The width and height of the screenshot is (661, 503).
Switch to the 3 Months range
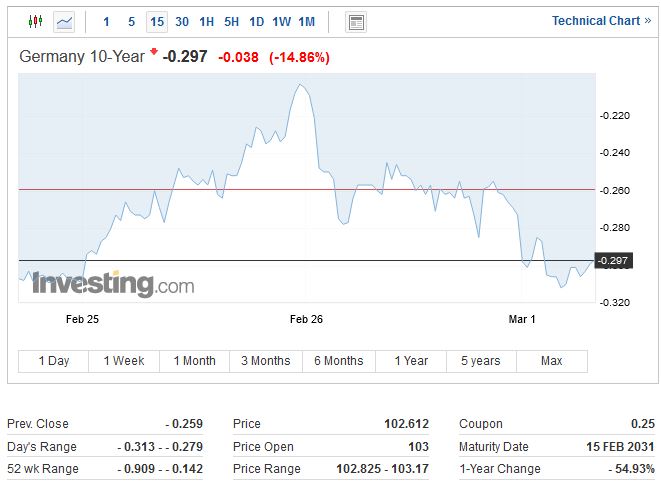click(x=265, y=361)
